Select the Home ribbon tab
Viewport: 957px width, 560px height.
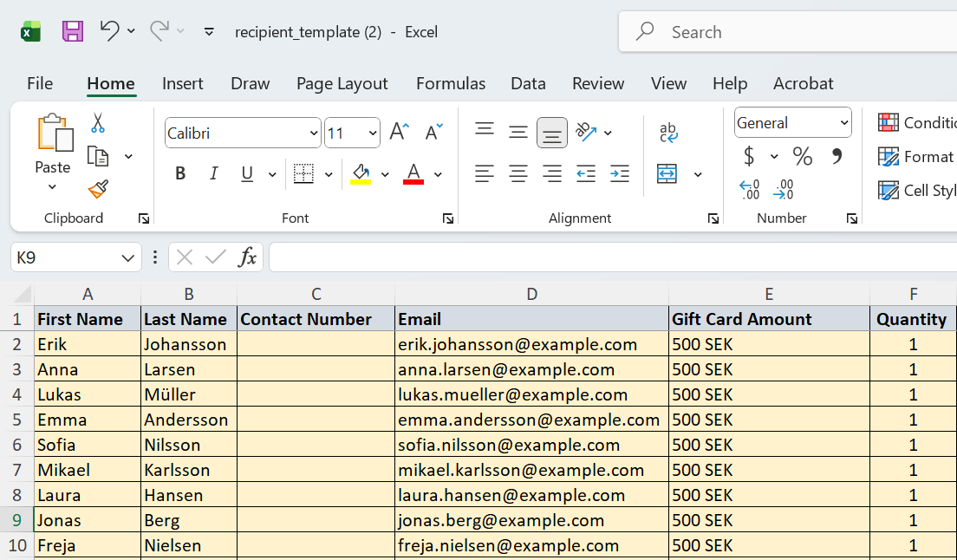(x=110, y=83)
